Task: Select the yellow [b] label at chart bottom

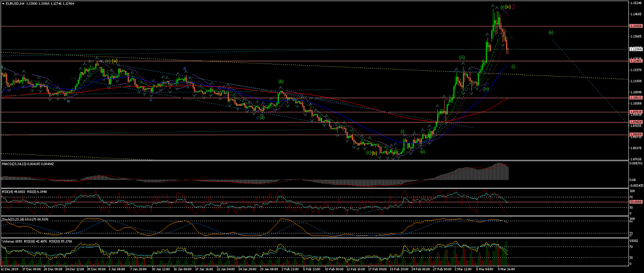Action: (x=374, y=153)
